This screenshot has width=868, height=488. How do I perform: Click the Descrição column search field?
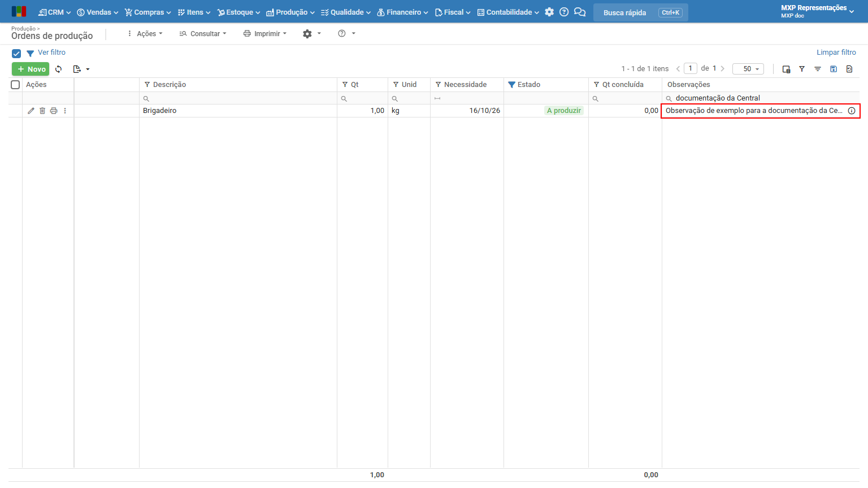click(x=238, y=98)
